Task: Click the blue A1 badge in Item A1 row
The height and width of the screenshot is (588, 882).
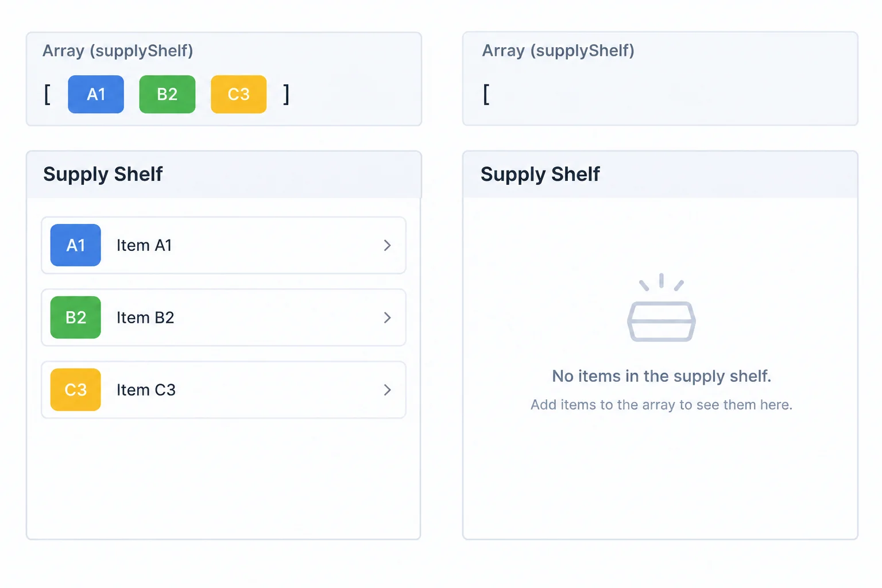Action: [76, 245]
